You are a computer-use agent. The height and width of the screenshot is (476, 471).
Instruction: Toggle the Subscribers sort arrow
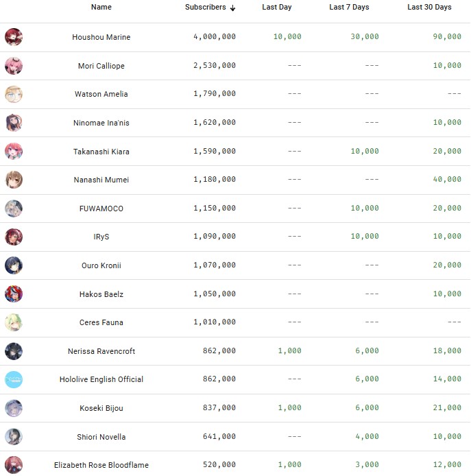[x=233, y=8]
